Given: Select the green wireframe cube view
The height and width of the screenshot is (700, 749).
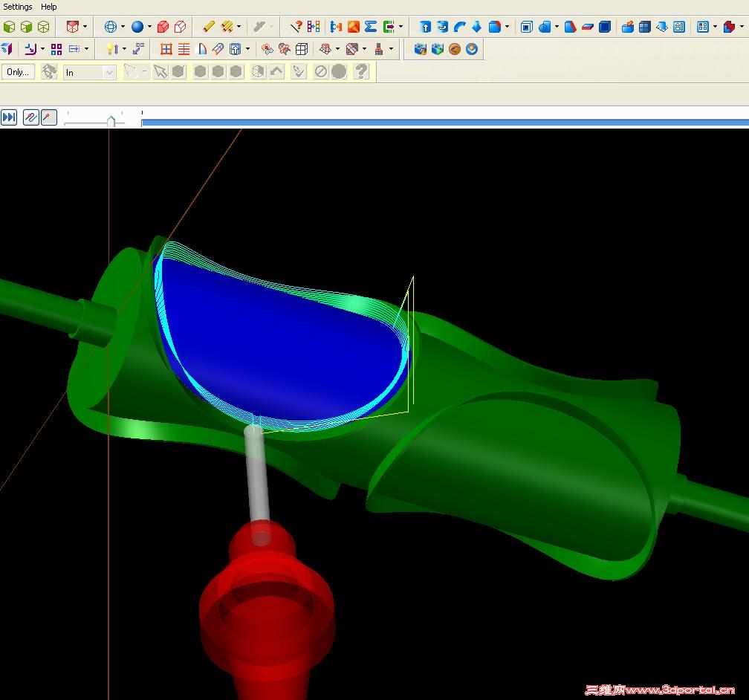Looking at the screenshot, I should (x=43, y=27).
